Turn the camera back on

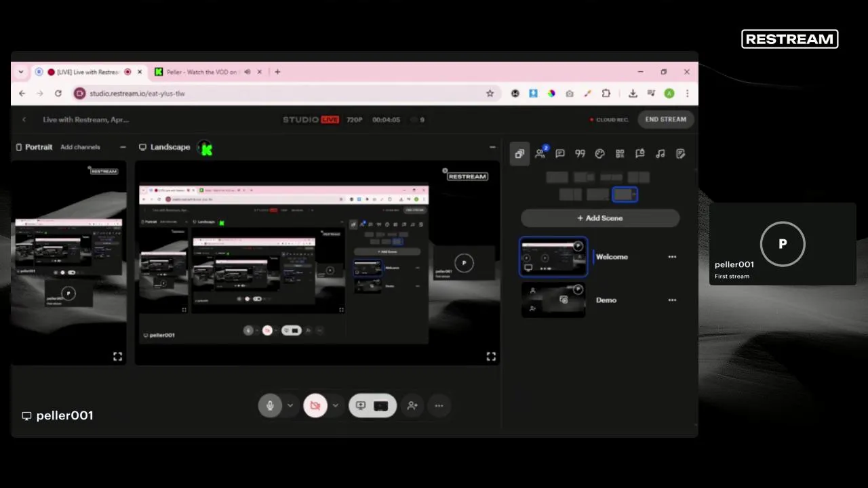click(x=315, y=405)
